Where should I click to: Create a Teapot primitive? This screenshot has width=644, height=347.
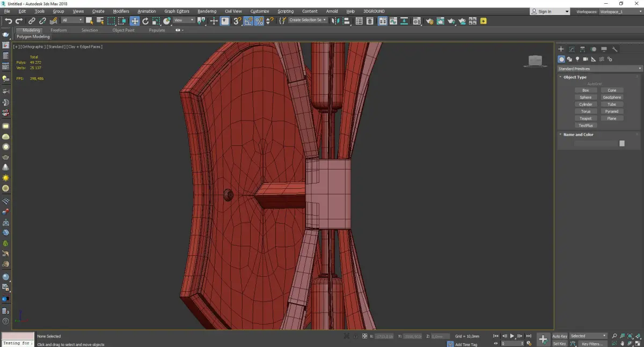click(586, 119)
